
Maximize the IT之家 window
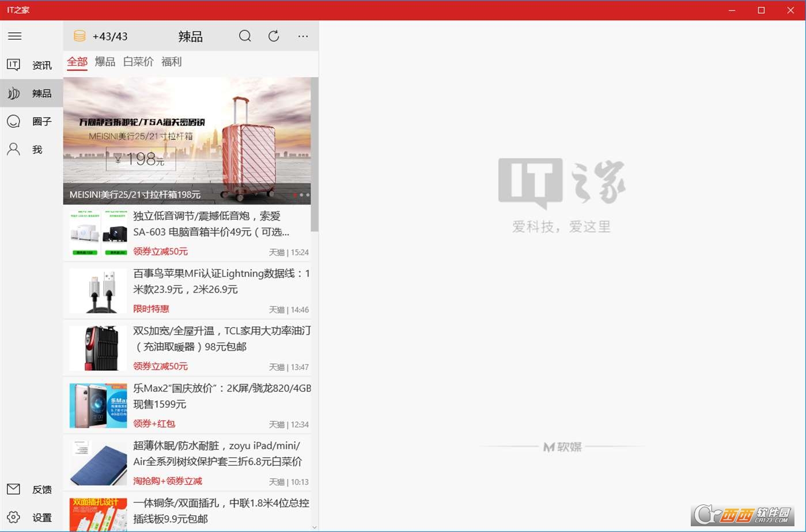[x=761, y=10]
